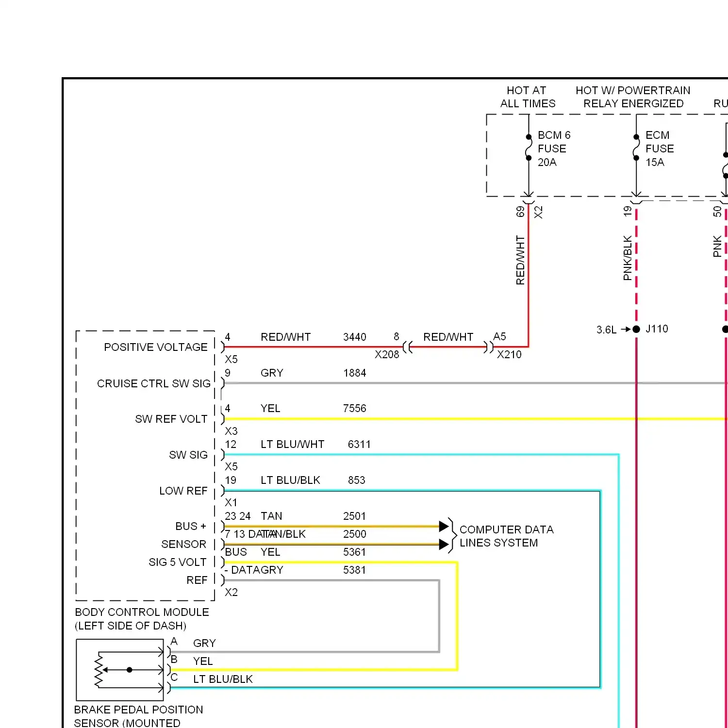The width and height of the screenshot is (728, 728).
Task: Click the GRY label at sensor pin A
Action: coord(204,643)
